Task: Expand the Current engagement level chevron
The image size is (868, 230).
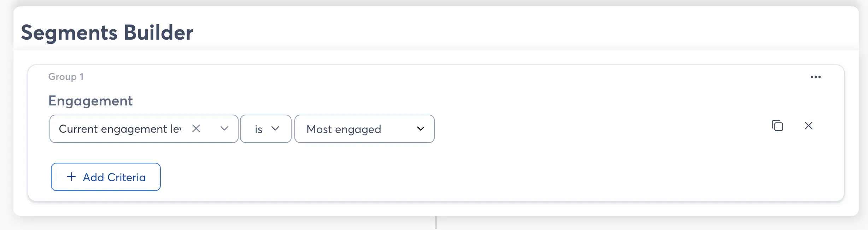Action: [224, 128]
